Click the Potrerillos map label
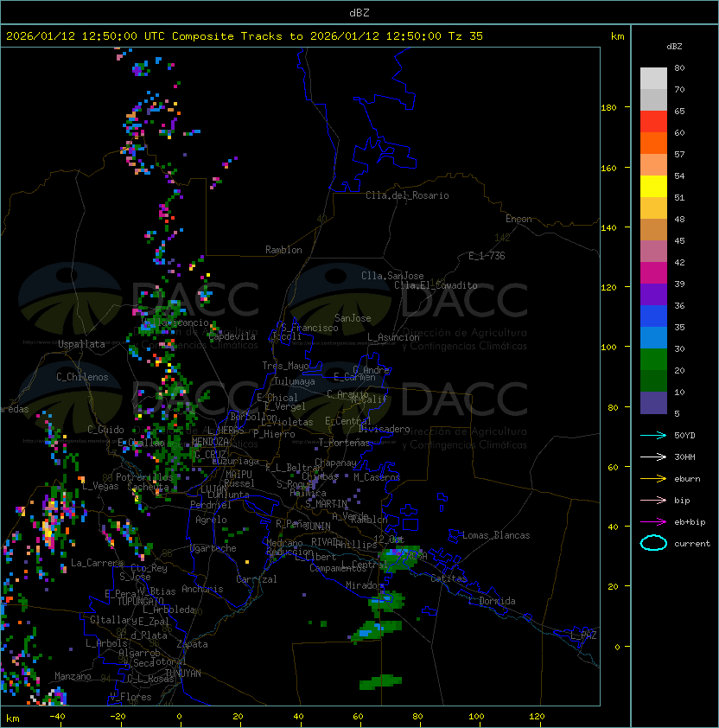Viewport: 719px width, 728px height. pos(144,477)
